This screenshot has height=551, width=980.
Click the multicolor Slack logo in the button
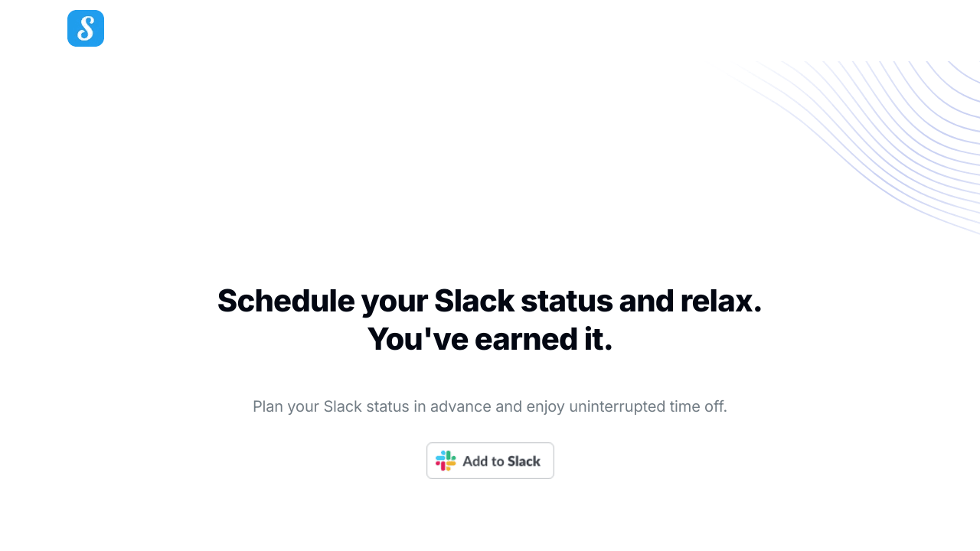(446, 461)
